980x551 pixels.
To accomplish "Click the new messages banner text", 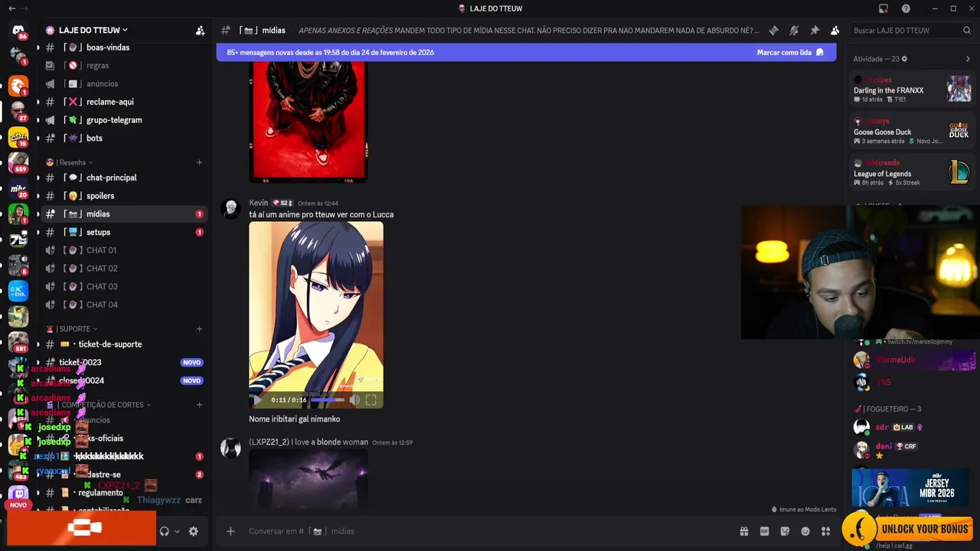I will [330, 53].
